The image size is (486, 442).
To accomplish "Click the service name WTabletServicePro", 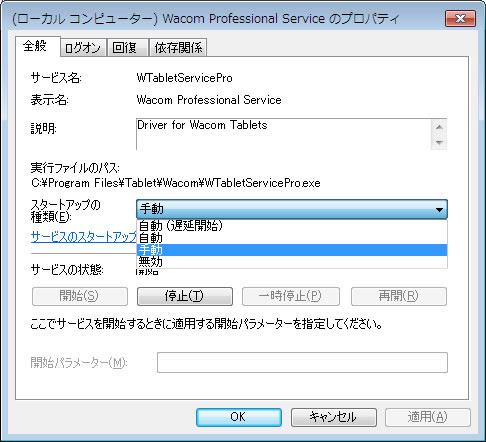I will pos(184,78).
